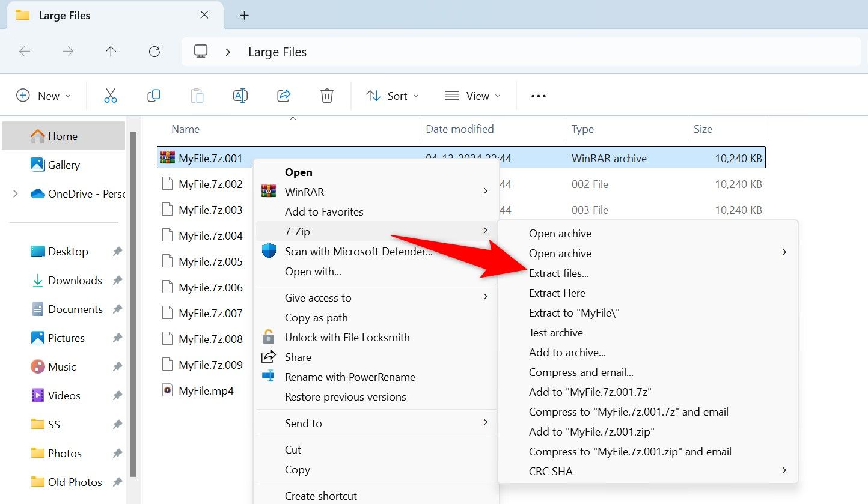Click the Share icon in the toolbar
868x504 pixels.
[283, 95]
